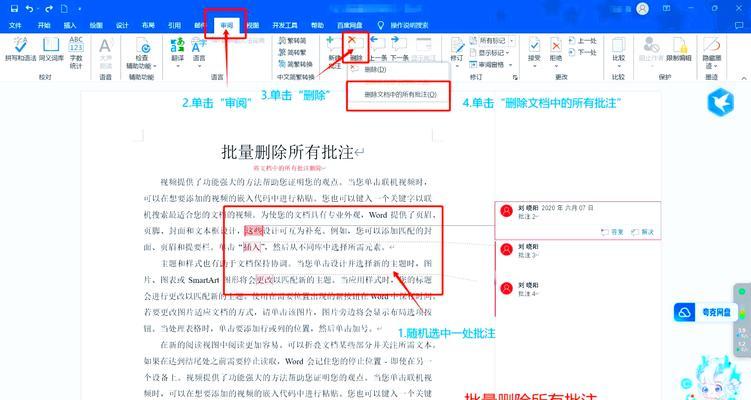The image size is (751, 400).
Task: Open the 文件 (File) menu
Action: (x=15, y=25)
